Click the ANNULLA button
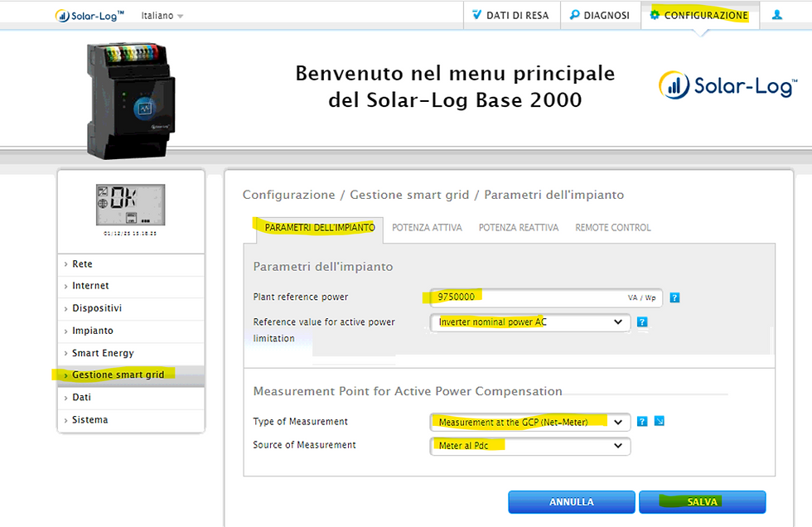Viewport: 812px width, 527px height. [571, 502]
